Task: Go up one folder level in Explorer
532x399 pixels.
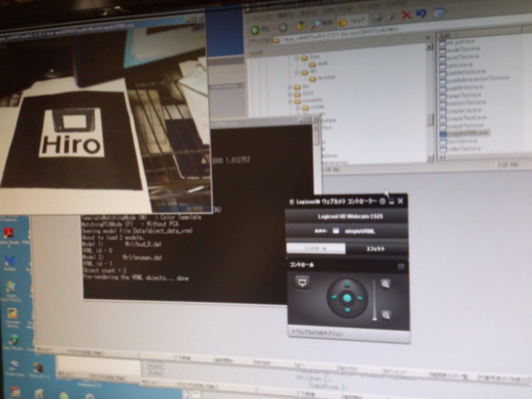Action: tap(301, 26)
